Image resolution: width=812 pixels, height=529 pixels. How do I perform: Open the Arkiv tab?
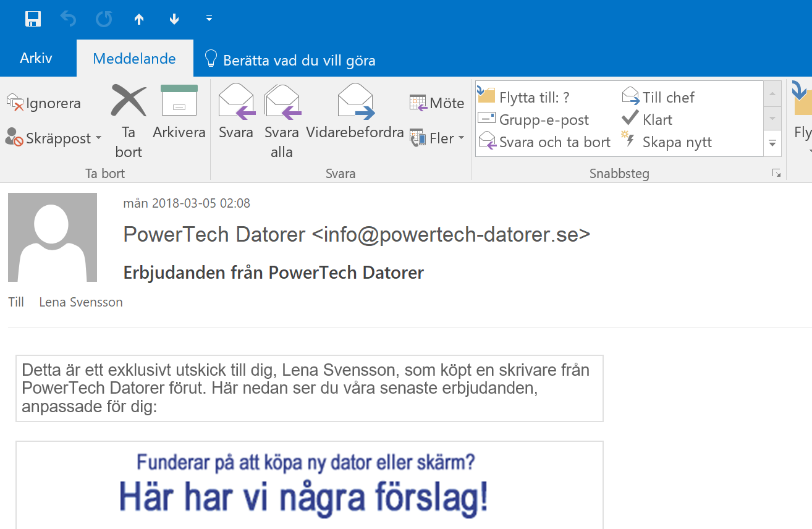[x=36, y=59]
